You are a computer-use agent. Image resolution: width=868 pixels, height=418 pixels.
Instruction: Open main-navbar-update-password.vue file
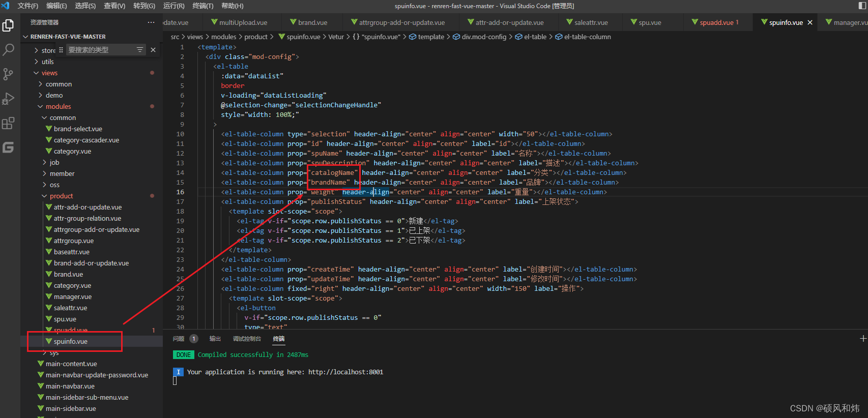click(97, 375)
